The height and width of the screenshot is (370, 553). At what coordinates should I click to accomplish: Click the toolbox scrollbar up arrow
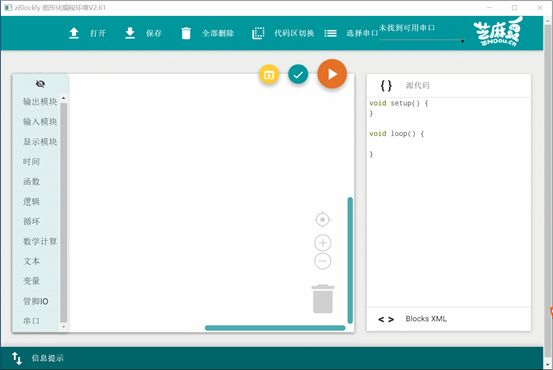tap(63, 98)
